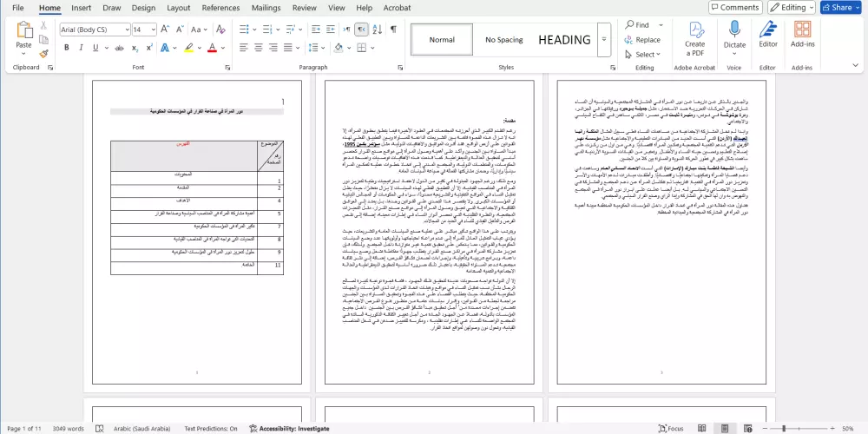Increase paragraph indent
868x434 pixels.
click(x=331, y=30)
